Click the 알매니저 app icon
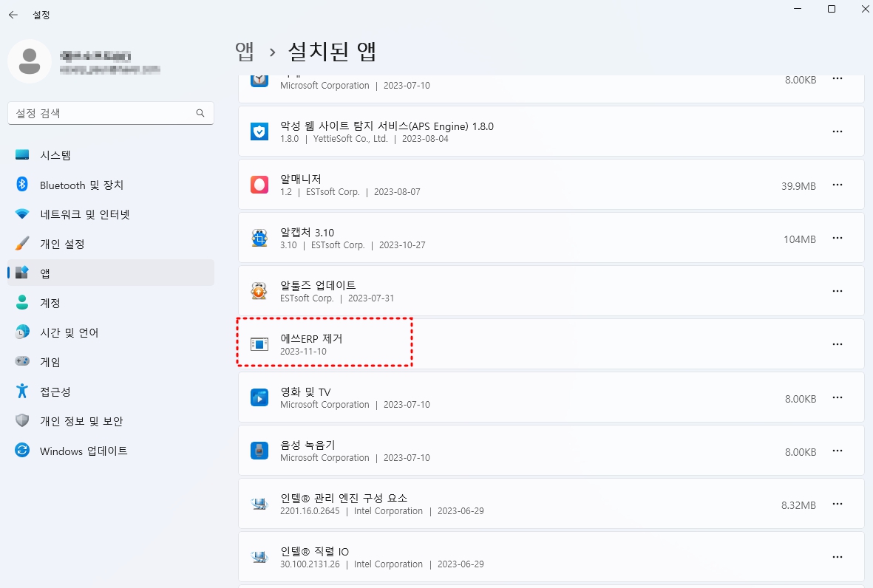 259,185
